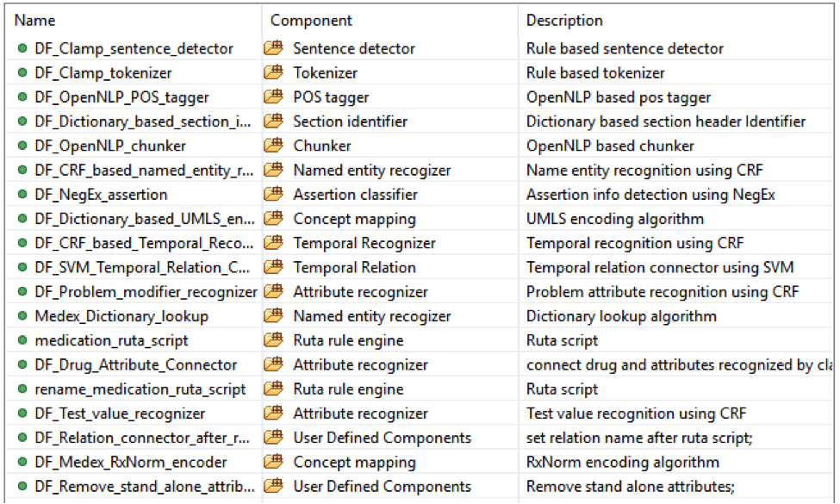This screenshot has height=504, width=840.
Task: Click the green status dot beside Medex_Dictionary_lookup
Action: click(x=22, y=316)
